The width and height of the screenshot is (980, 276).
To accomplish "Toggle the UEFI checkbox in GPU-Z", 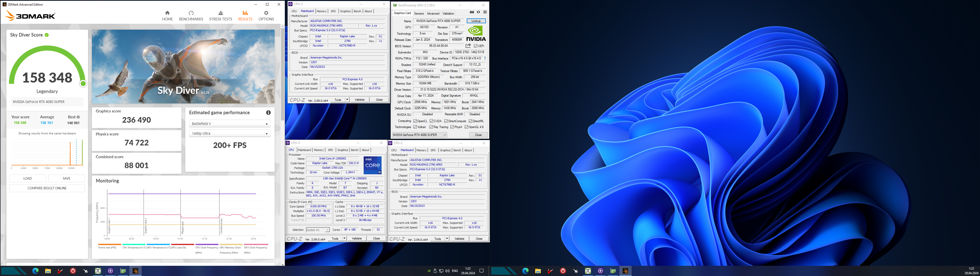I will (x=475, y=46).
